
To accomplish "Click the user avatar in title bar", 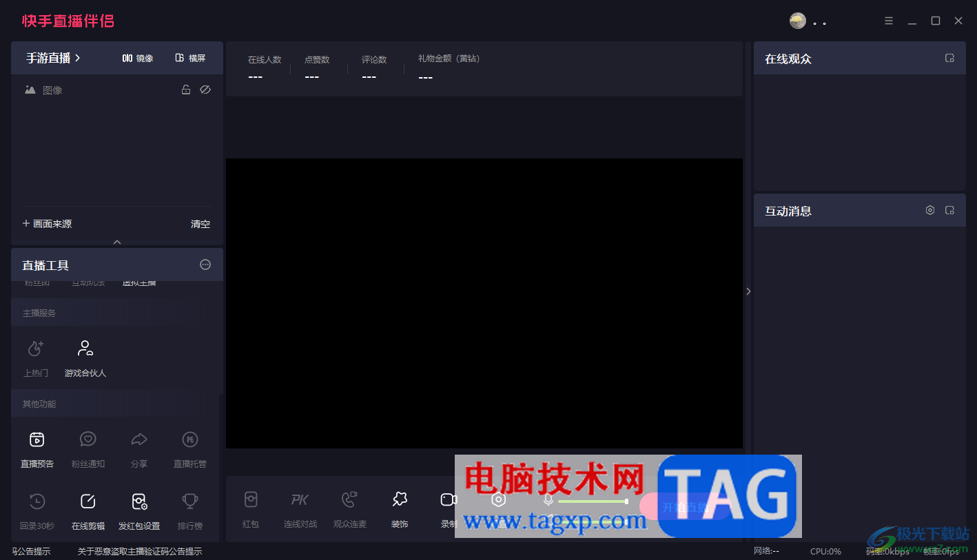I will (798, 21).
